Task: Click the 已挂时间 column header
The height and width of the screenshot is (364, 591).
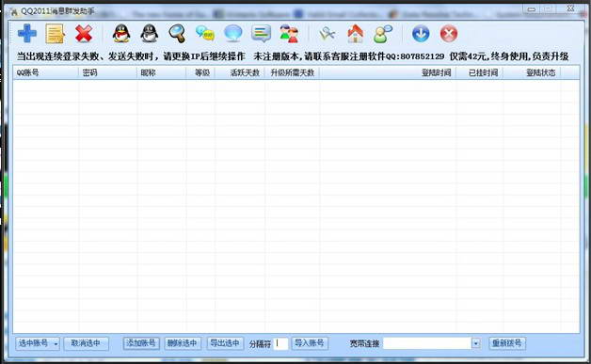Action: point(479,72)
